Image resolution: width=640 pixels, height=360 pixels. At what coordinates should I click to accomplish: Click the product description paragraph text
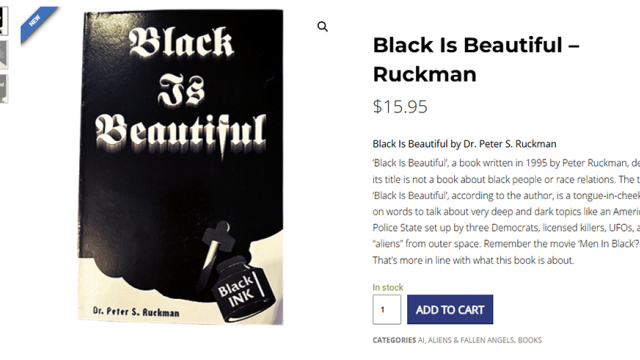506,211
